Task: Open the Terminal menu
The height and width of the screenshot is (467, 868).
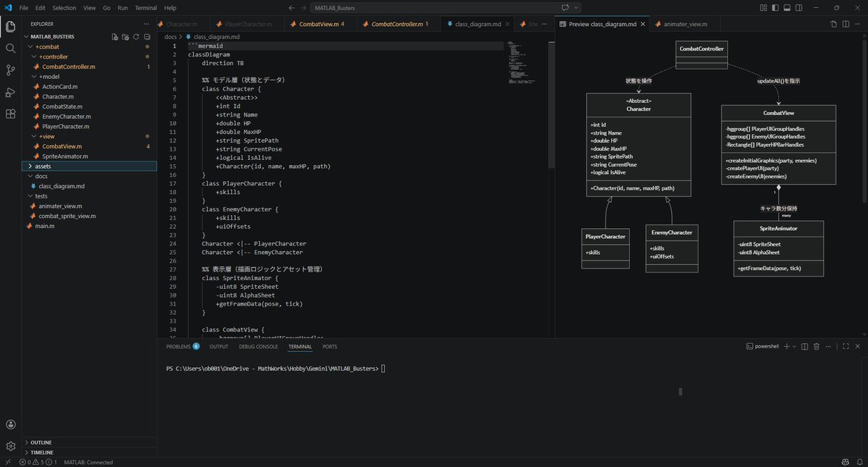Action: pyautogui.click(x=146, y=7)
